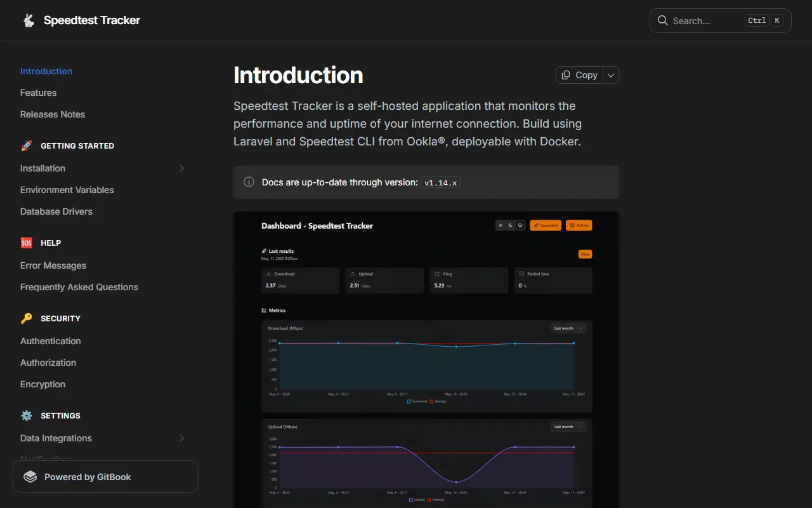Click the info icon in the version notice
This screenshot has width=812, height=508.
click(x=249, y=182)
